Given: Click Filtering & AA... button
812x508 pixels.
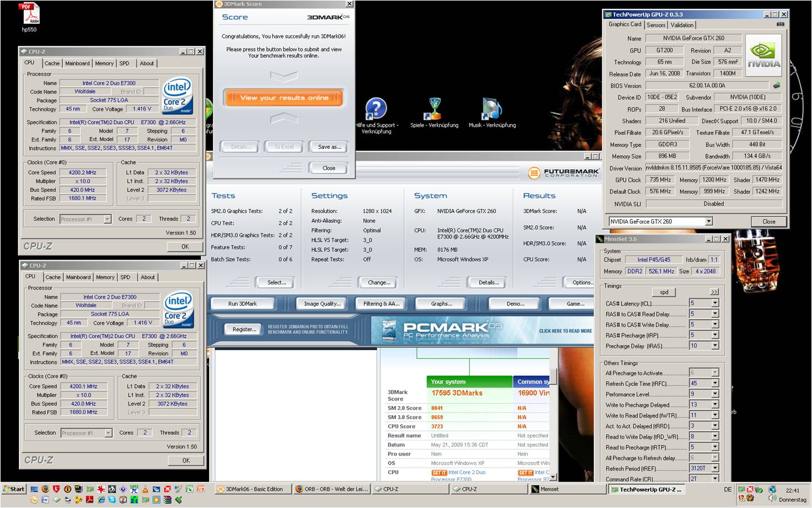Looking at the screenshot, I should (381, 304).
